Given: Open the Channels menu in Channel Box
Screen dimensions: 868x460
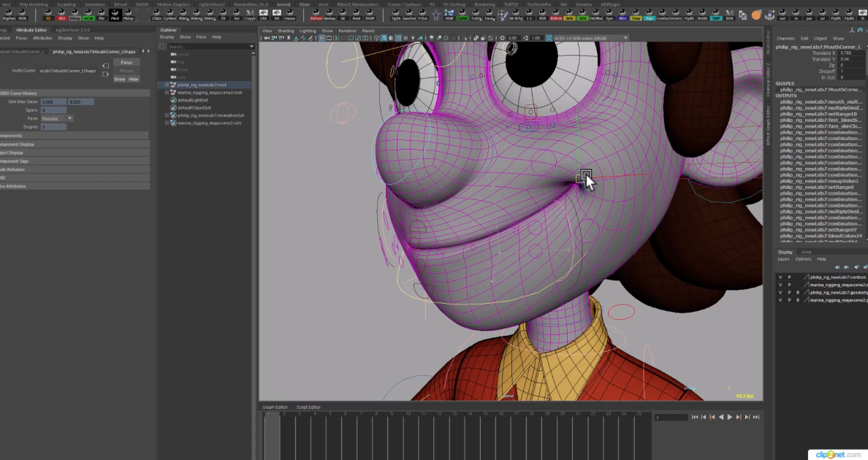Looking at the screenshot, I should pos(785,39).
